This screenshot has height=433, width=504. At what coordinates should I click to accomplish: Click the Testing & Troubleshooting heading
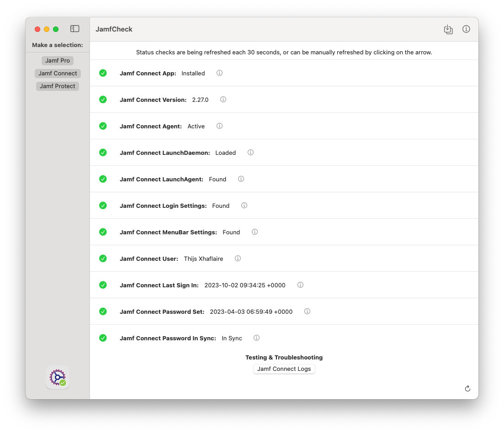284,358
